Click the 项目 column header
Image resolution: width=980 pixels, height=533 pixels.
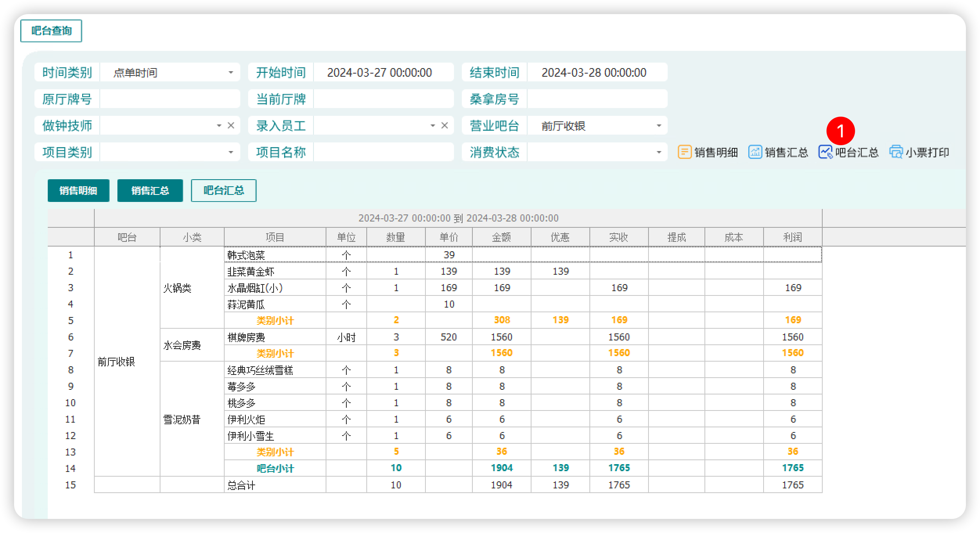[275, 237]
